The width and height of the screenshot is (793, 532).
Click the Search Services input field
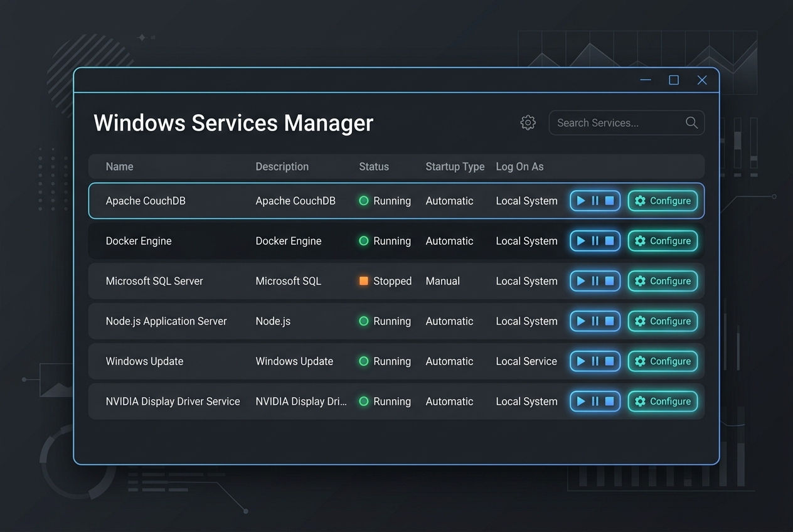(x=627, y=123)
